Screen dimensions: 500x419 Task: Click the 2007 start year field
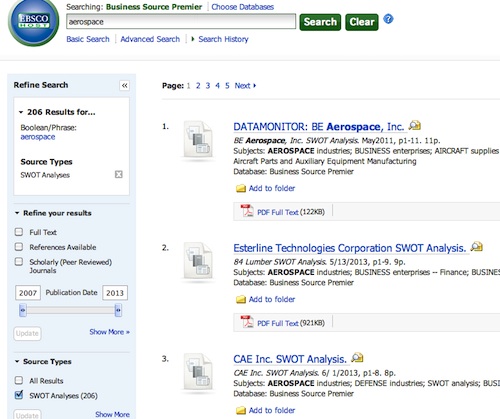(x=28, y=293)
